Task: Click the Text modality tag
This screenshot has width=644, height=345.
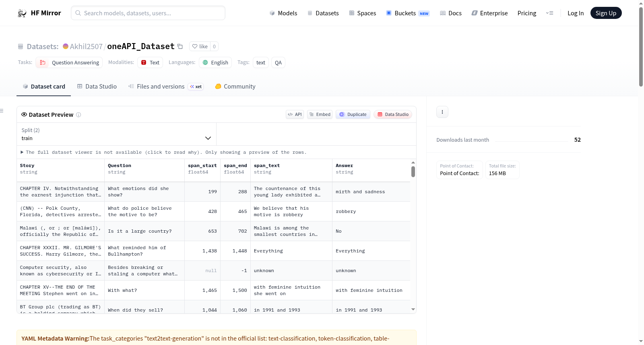Action: tap(150, 62)
